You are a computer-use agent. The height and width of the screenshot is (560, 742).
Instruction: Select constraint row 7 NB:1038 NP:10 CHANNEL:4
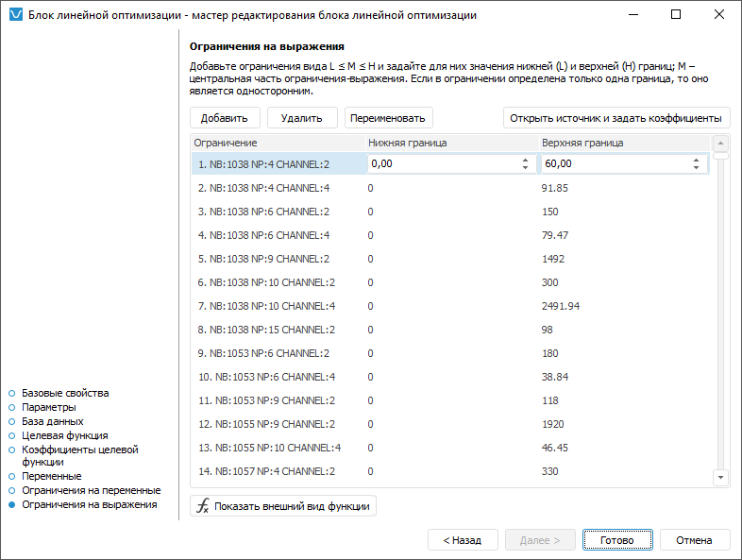point(266,306)
